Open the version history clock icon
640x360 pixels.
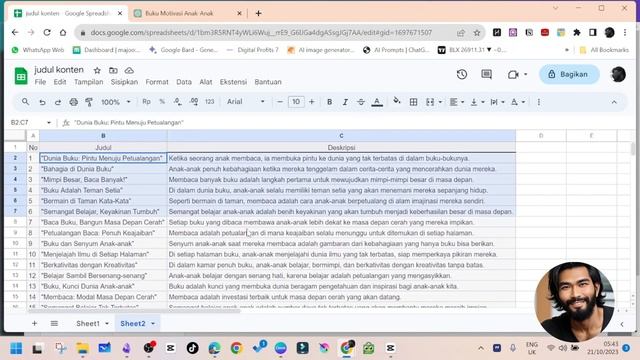pyautogui.click(x=462, y=74)
